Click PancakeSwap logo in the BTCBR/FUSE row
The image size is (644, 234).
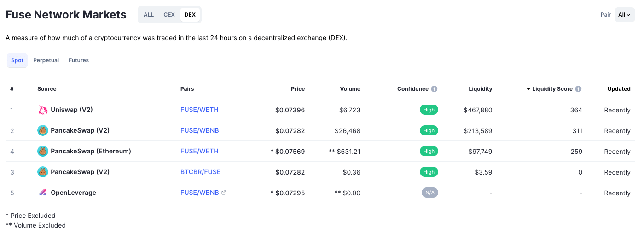pyautogui.click(x=43, y=172)
